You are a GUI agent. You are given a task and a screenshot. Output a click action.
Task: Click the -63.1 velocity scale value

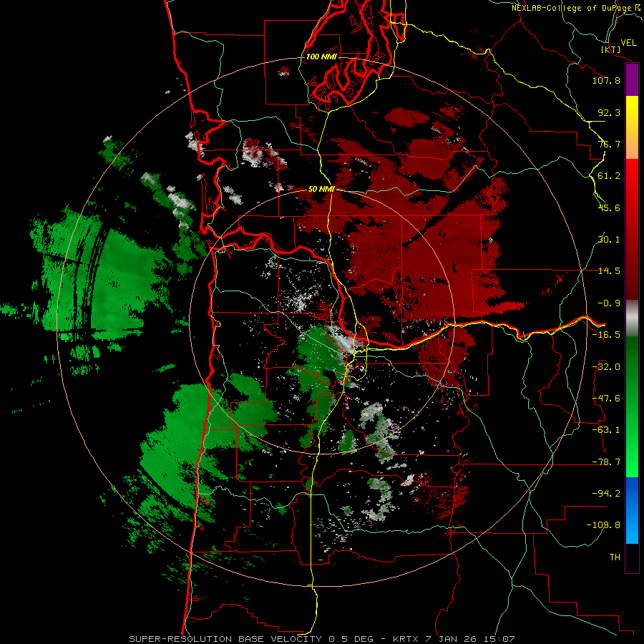click(606, 430)
